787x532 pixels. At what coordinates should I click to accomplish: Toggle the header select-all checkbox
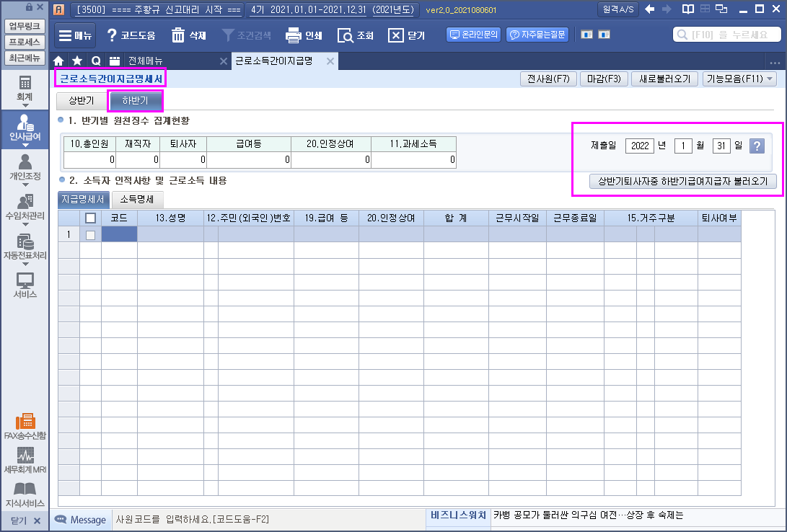click(90, 218)
